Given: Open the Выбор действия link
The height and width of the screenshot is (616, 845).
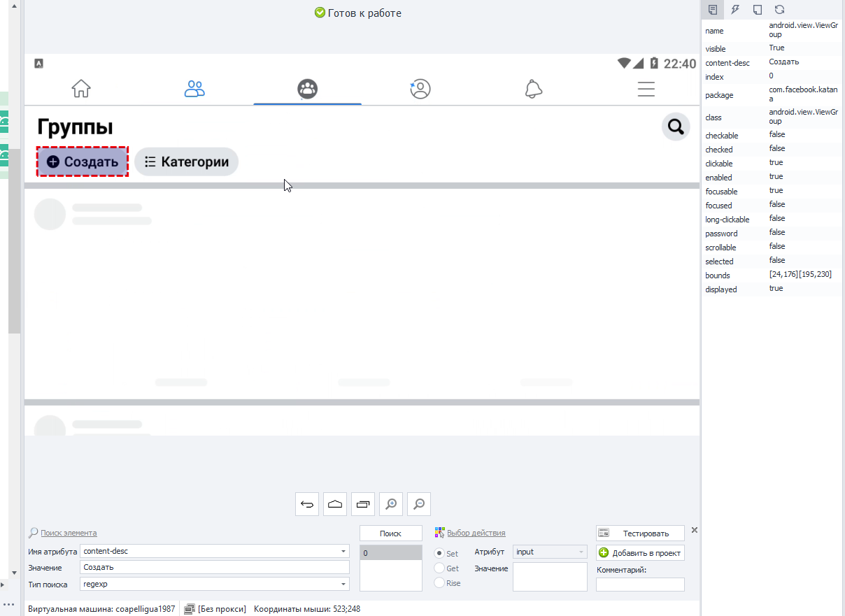Looking at the screenshot, I should tap(476, 533).
